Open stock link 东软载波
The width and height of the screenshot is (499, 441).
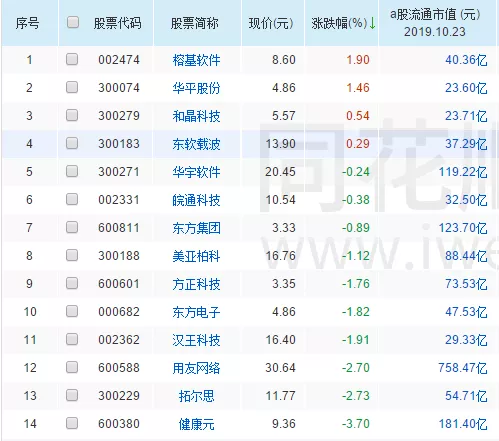coord(196,144)
